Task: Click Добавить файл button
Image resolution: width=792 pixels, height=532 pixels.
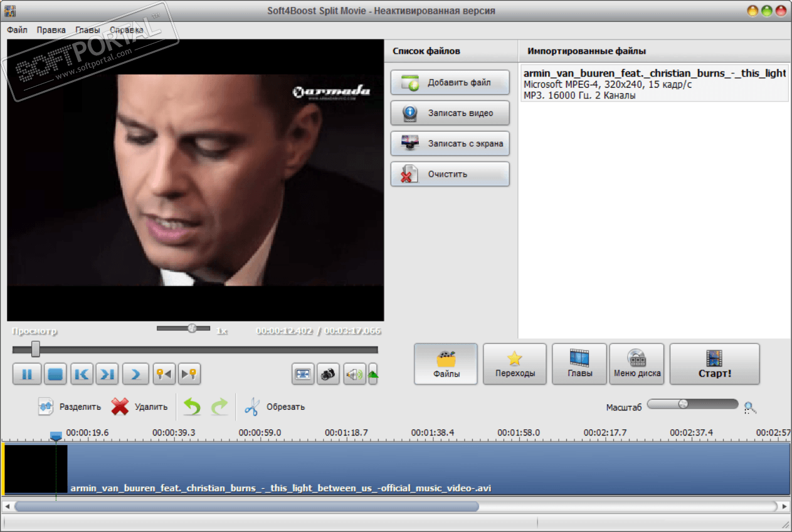Action: point(450,82)
